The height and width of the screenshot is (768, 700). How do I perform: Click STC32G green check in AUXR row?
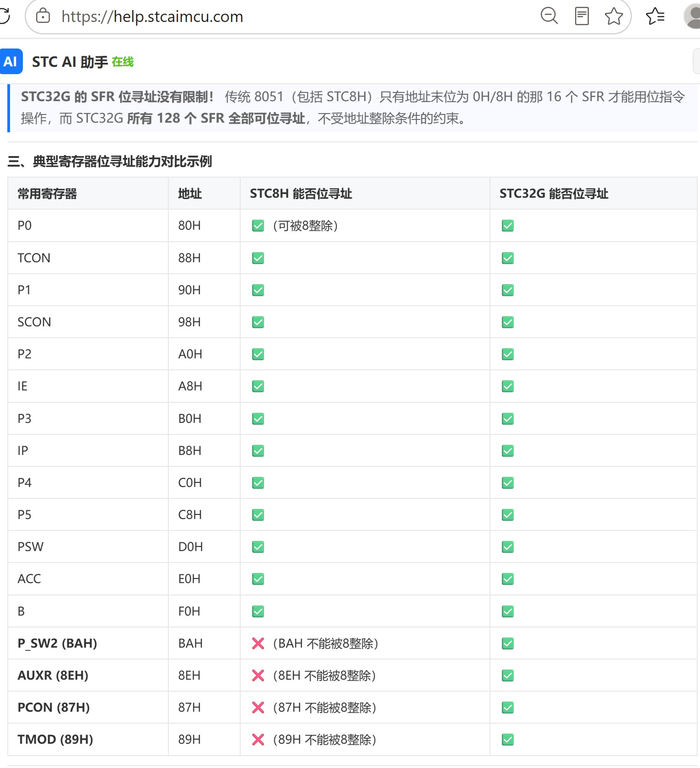pyautogui.click(x=508, y=676)
